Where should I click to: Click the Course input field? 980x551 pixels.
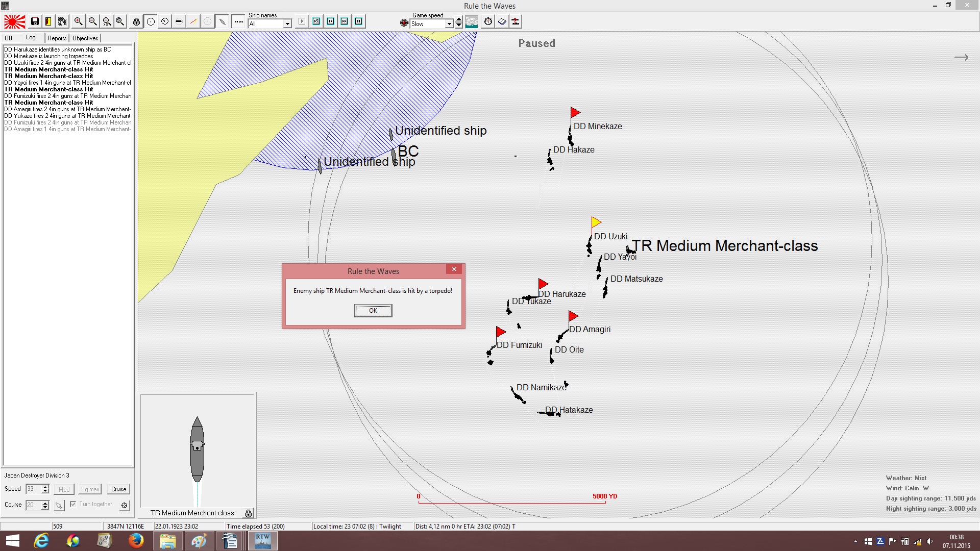tap(33, 505)
